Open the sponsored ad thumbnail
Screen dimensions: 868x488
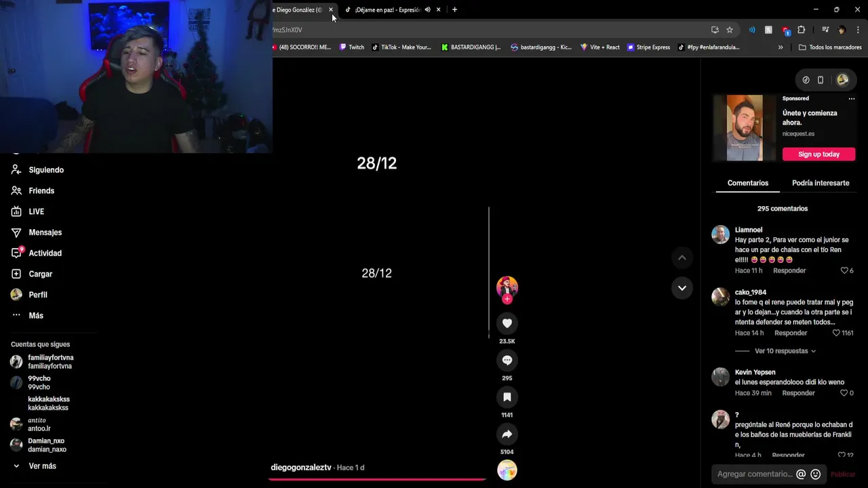[745, 128]
